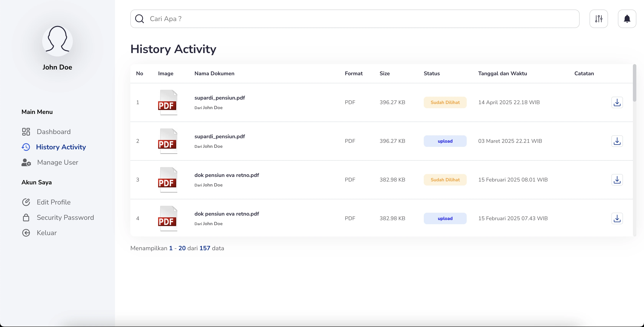Open notifications bell icon

[627, 19]
